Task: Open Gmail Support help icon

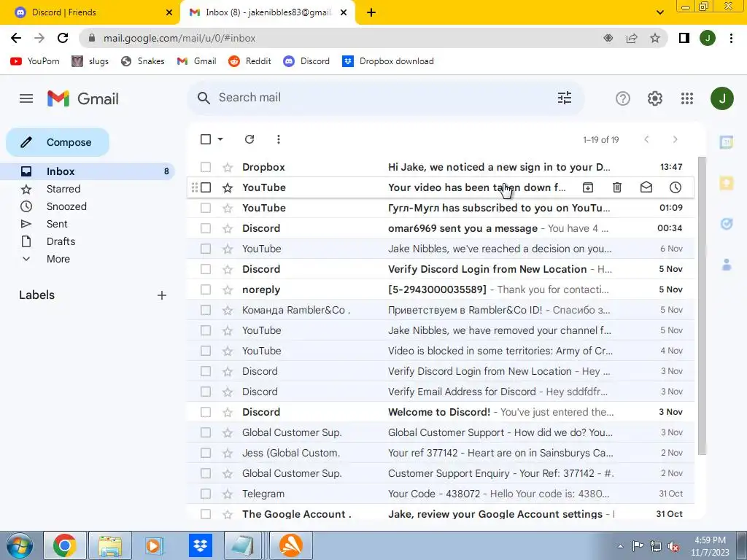Action: 623,98
